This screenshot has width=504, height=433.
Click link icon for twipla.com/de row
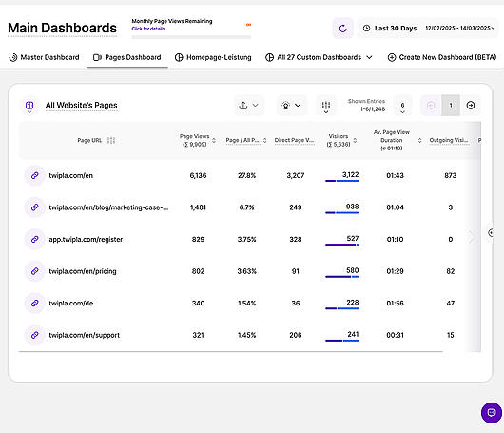point(35,303)
